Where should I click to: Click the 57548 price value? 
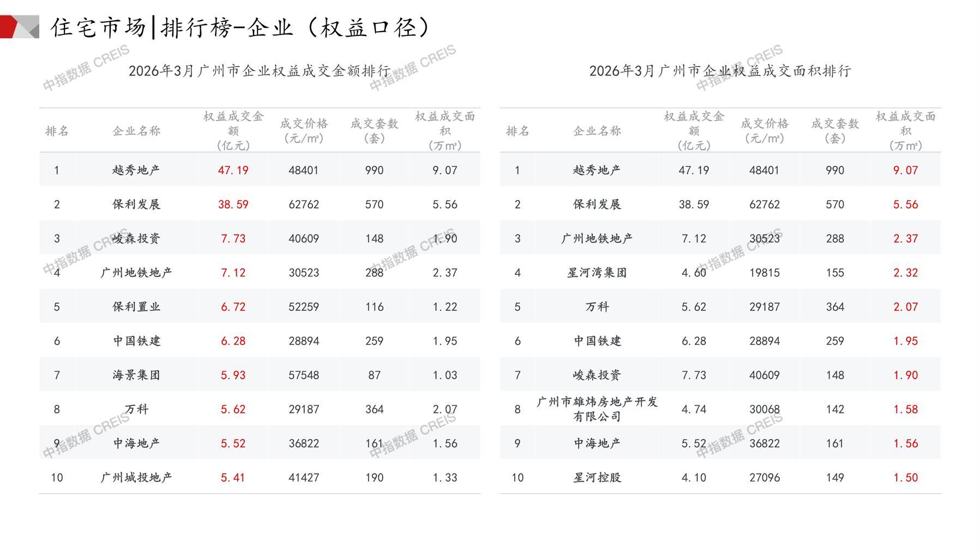pos(304,375)
